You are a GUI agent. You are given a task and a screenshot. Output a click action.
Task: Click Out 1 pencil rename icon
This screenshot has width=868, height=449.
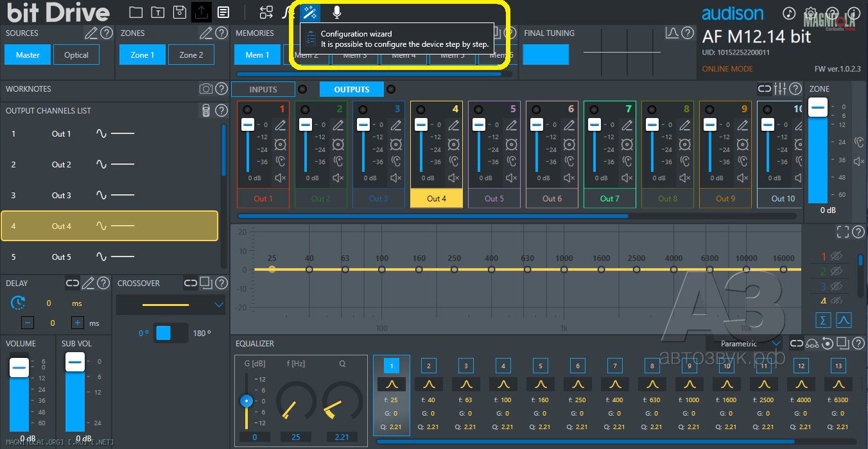click(280, 125)
